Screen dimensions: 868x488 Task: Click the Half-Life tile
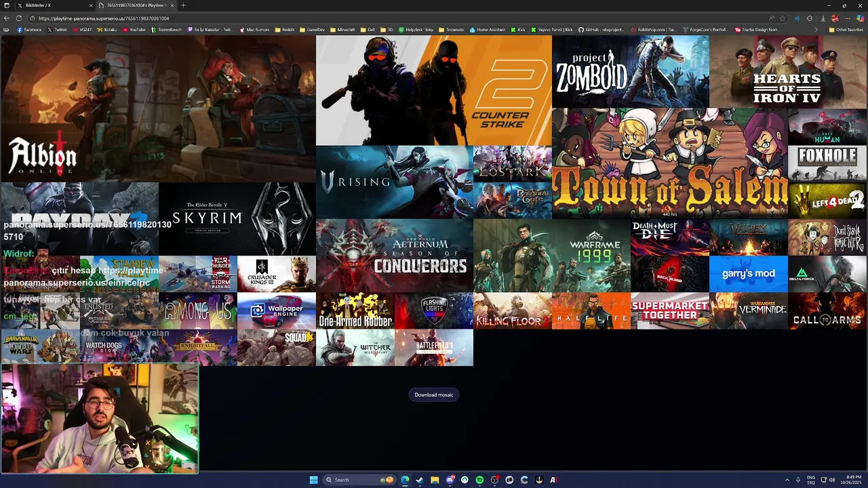coord(591,310)
